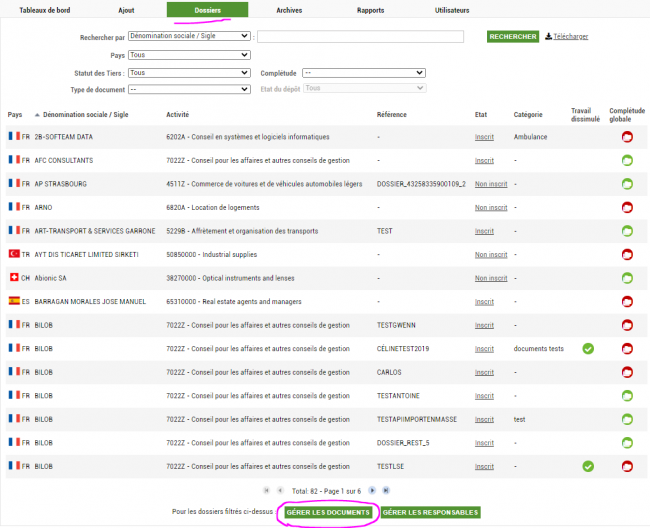Click activity 6820A - Location de logements
This screenshot has height=528, width=650.
(x=213, y=207)
